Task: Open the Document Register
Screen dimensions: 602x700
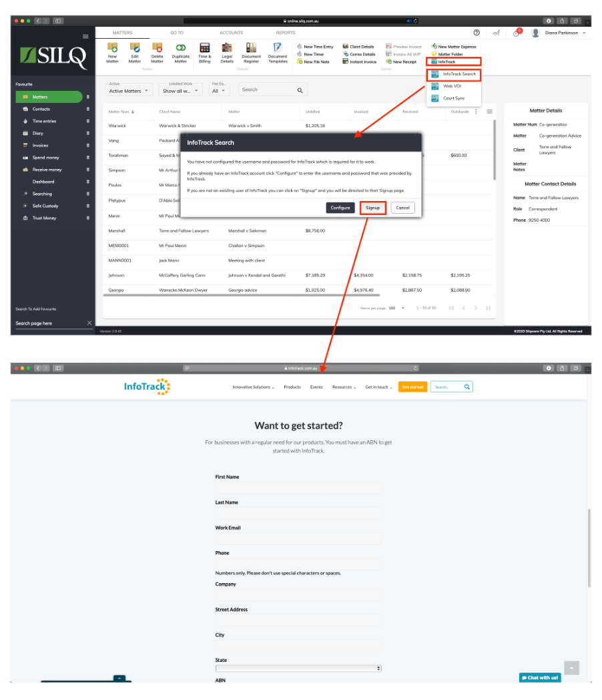Action: point(250,52)
